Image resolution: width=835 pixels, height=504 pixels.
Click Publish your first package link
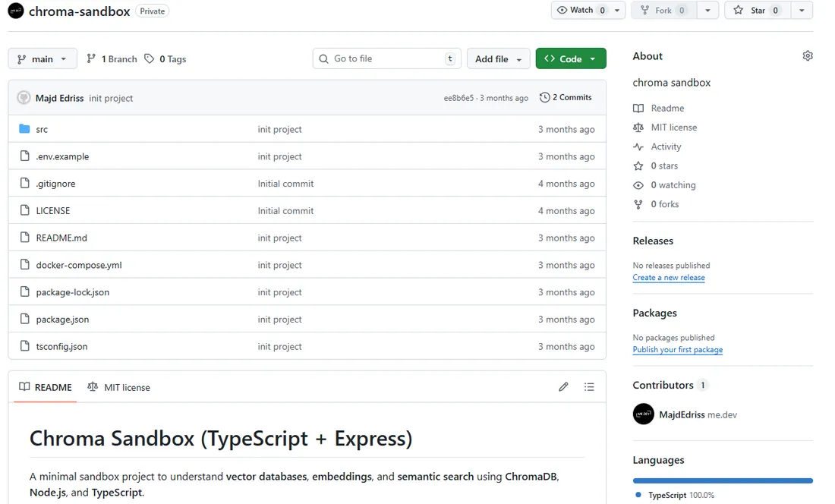pyautogui.click(x=677, y=350)
